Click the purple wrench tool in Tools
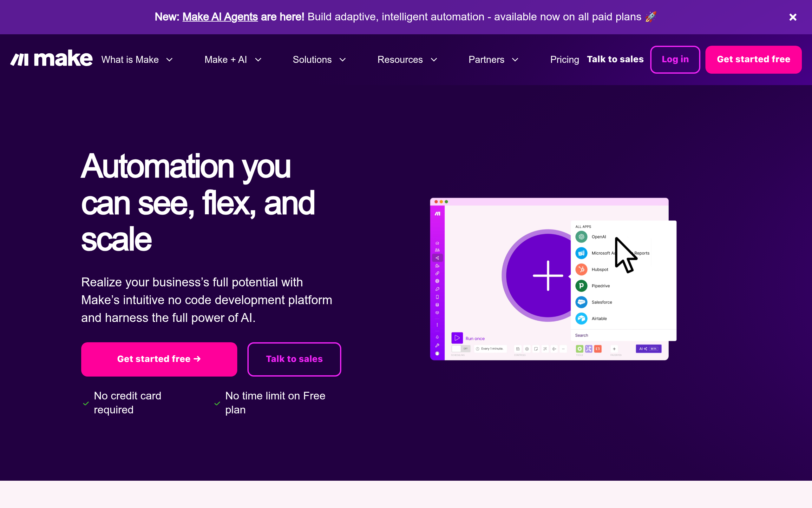Viewport: 812px width, 508px height. tap(588, 349)
